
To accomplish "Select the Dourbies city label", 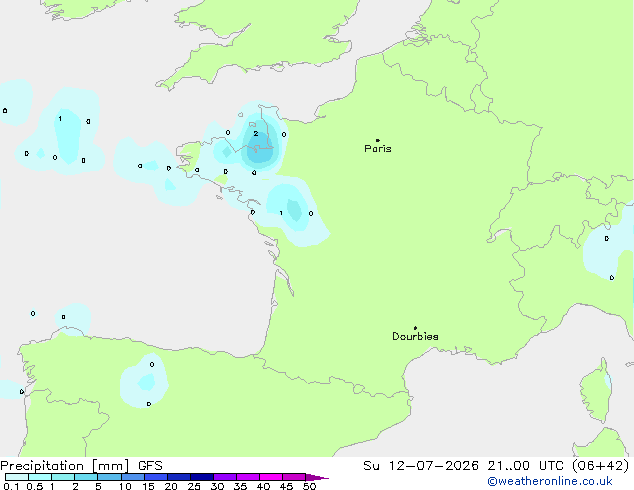I will (415, 336).
